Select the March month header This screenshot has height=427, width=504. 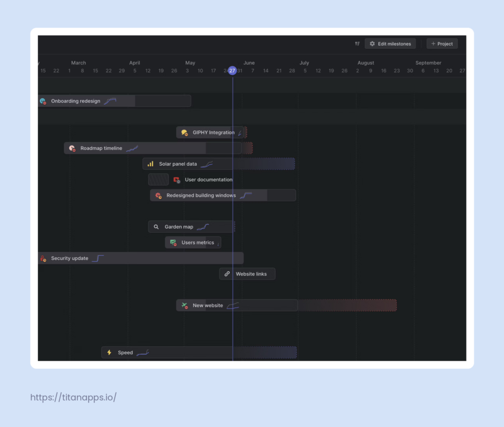[x=78, y=62]
